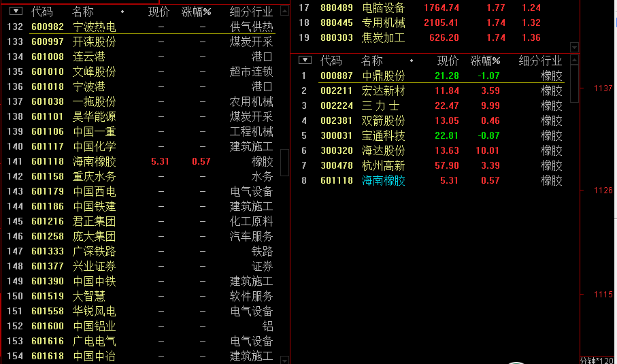Select the 宁波港 row

tap(141, 86)
